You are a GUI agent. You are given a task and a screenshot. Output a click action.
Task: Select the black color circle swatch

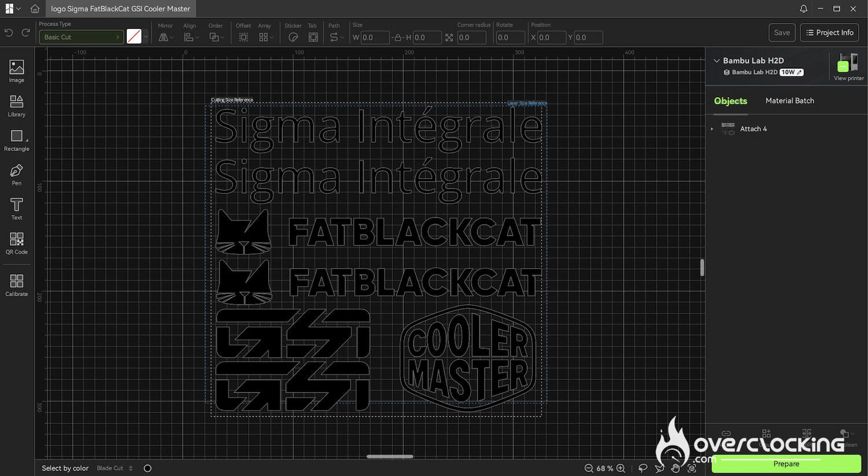click(x=148, y=468)
